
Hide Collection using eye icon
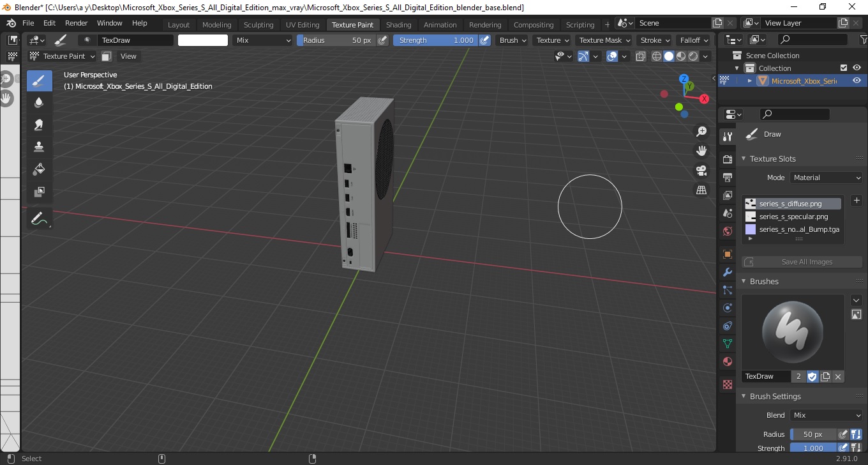pyautogui.click(x=857, y=68)
